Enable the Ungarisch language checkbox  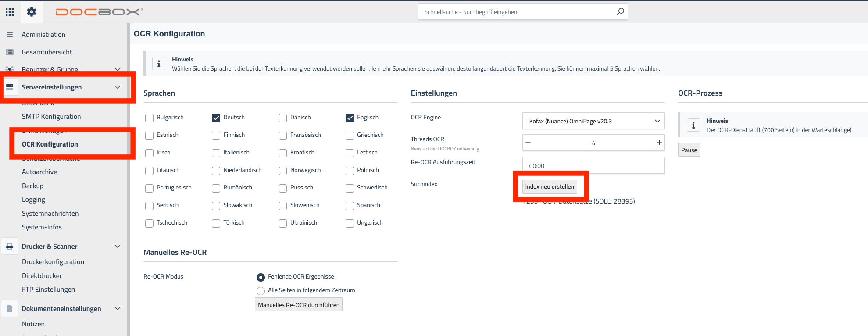coord(350,223)
